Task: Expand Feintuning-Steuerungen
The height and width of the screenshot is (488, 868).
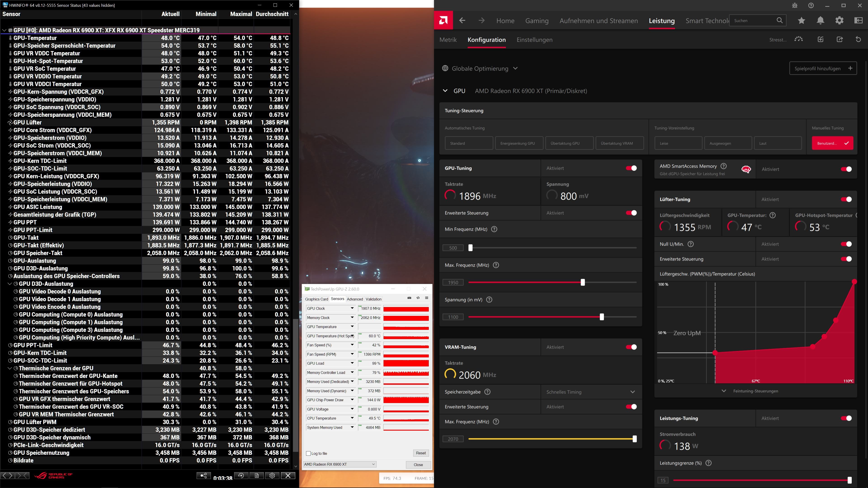Action: pyautogui.click(x=750, y=391)
